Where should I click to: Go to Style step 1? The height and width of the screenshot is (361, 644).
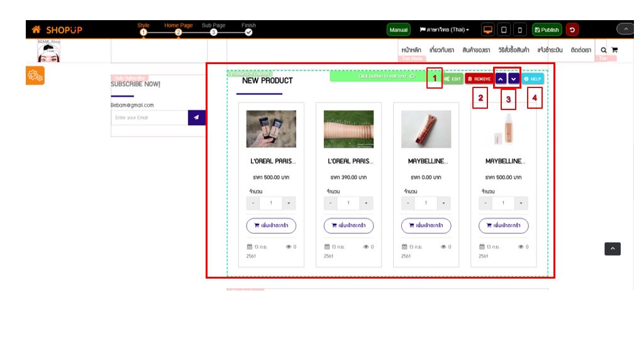143,32
